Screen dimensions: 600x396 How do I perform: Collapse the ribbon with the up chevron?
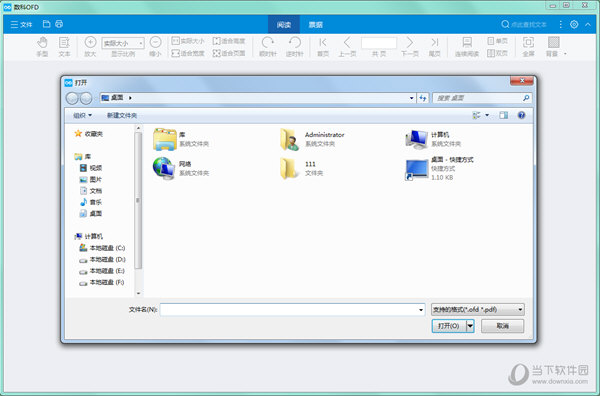[588, 24]
